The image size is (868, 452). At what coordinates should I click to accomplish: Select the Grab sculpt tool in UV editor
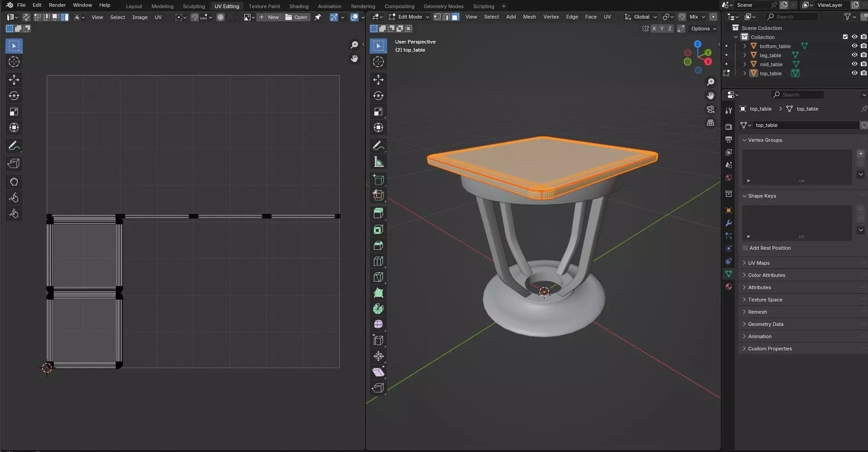pyautogui.click(x=14, y=182)
